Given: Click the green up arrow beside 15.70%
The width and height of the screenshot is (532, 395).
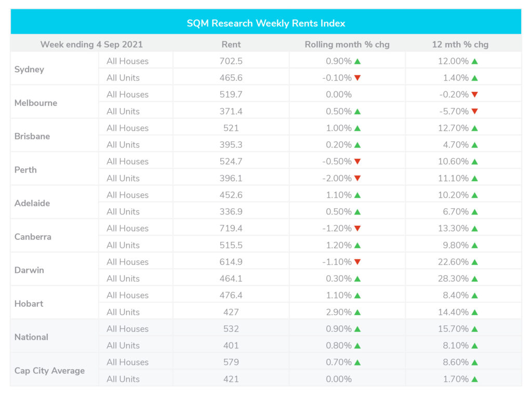Looking at the screenshot, I should [x=474, y=329].
